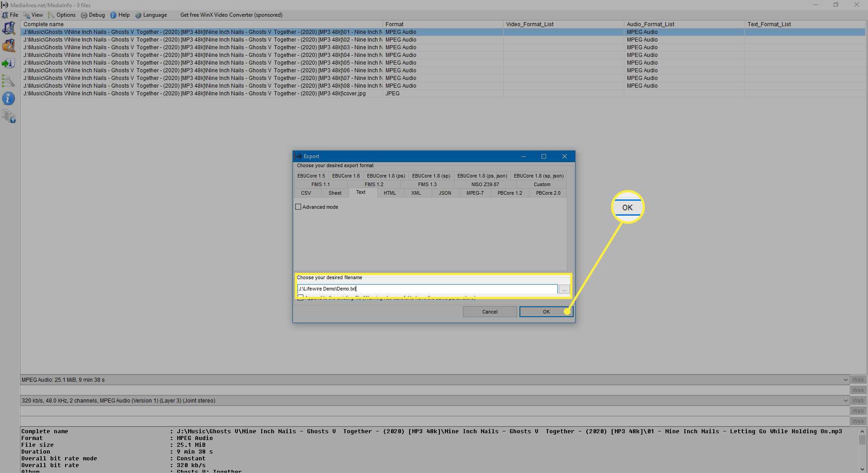Minimize the Export dialog window

tap(524, 156)
